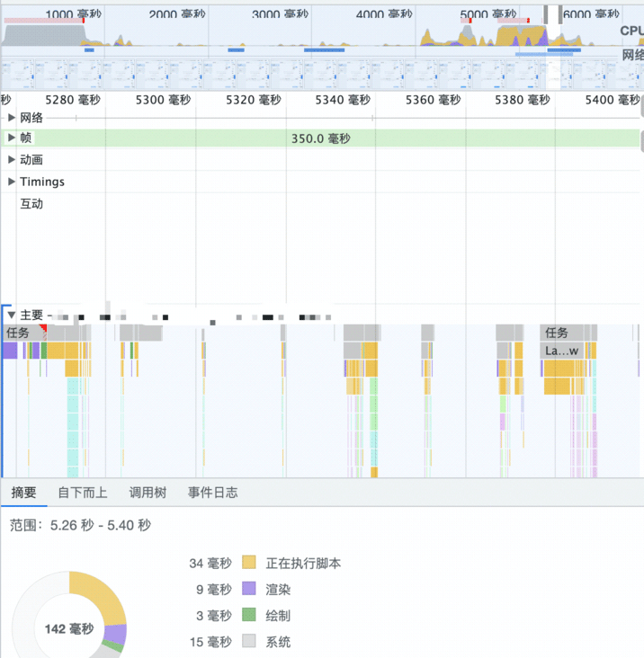Click the 5360 毫秒 ruler label

click(433, 100)
